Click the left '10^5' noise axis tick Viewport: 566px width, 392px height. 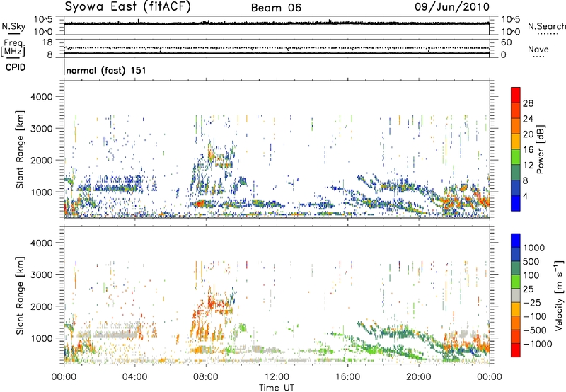coord(43,19)
